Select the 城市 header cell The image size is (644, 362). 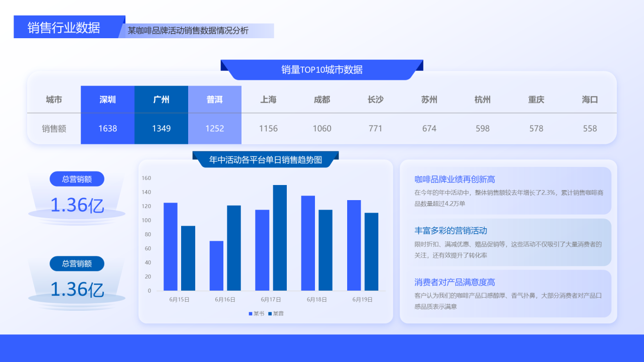coord(53,100)
